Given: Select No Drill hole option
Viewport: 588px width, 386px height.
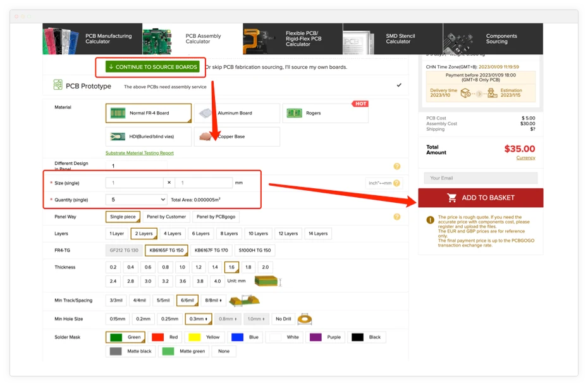Looking at the screenshot, I should point(283,319).
